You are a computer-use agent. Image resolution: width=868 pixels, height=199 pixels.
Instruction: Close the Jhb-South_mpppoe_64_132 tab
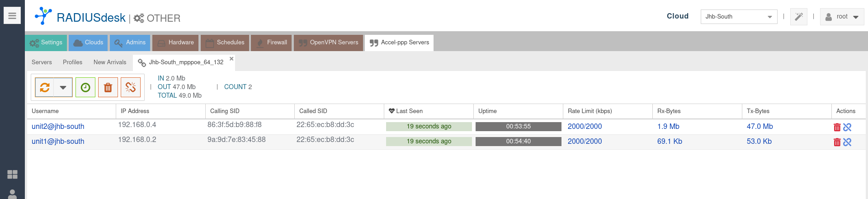(x=231, y=59)
